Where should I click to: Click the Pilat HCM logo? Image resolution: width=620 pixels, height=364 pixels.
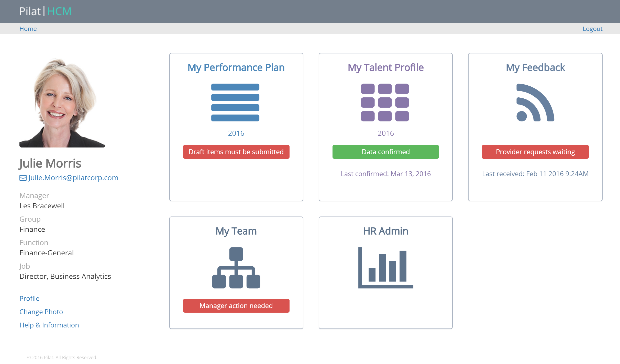(x=45, y=11)
